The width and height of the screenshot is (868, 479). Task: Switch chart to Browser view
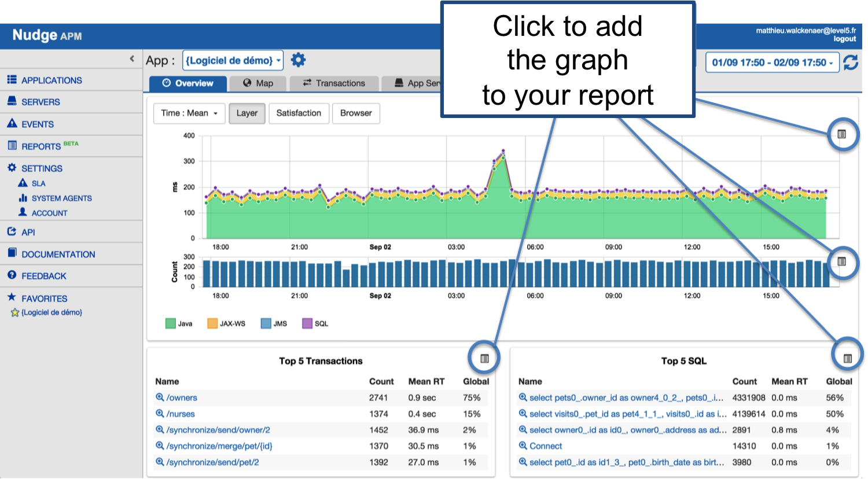[356, 113]
